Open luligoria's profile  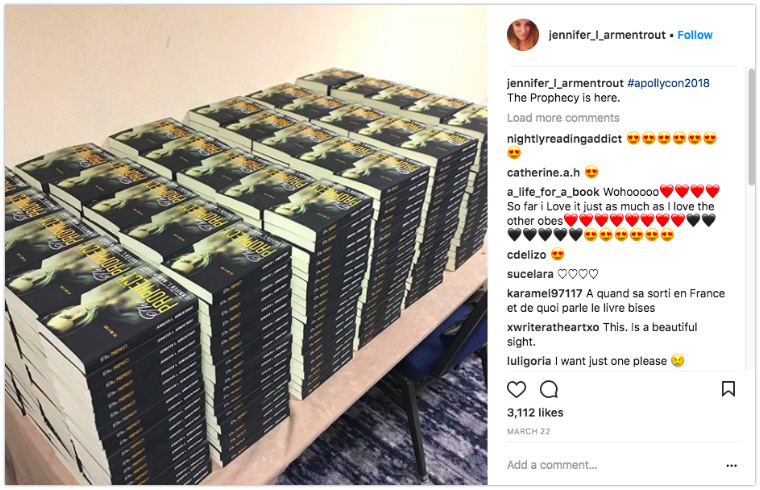point(529,361)
